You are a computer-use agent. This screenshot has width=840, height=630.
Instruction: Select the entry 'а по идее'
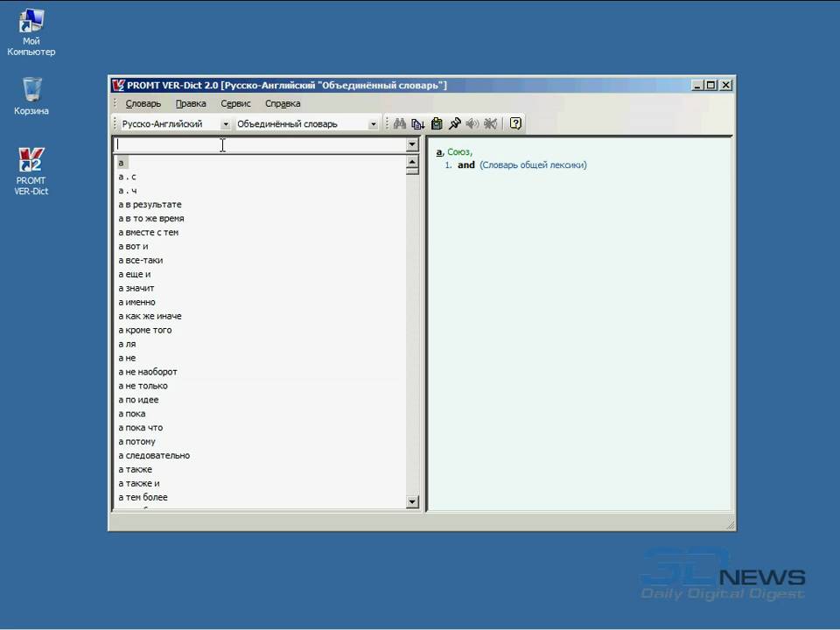pos(139,400)
